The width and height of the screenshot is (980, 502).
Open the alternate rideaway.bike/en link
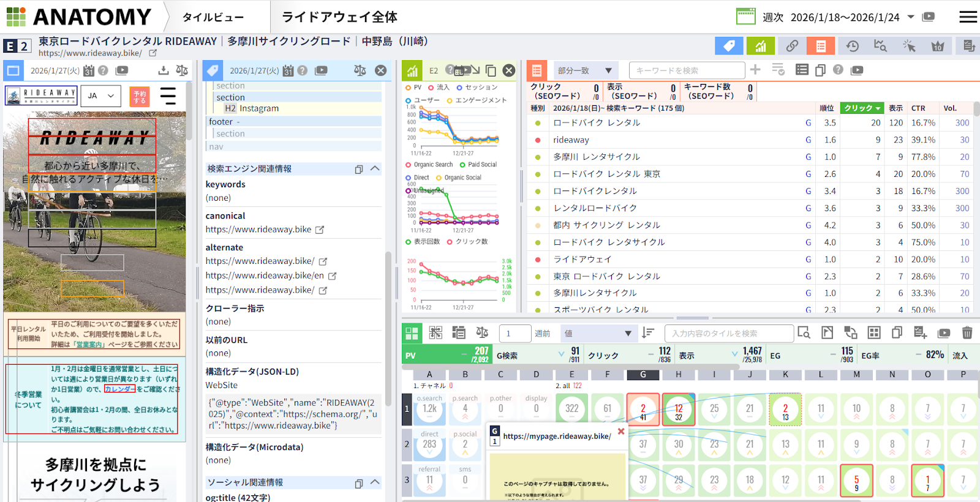[265, 275]
